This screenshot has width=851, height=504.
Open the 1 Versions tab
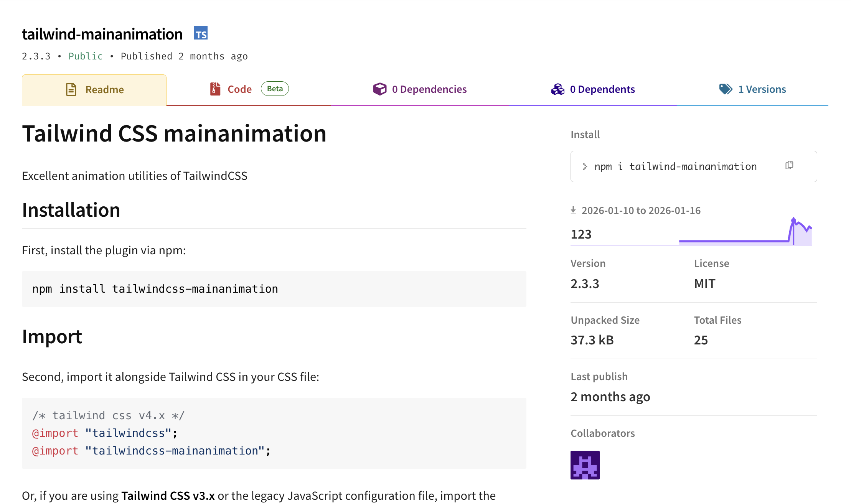tap(762, 89)
